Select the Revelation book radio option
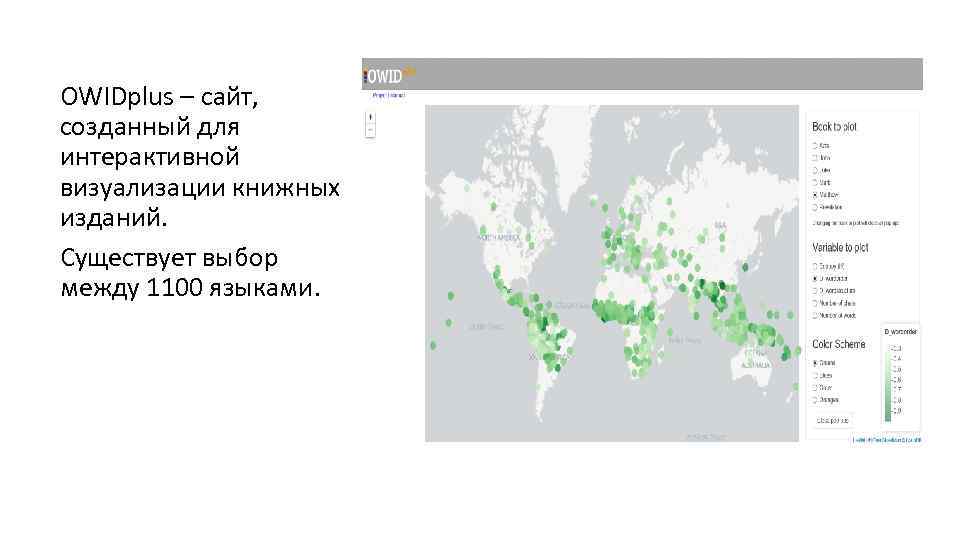The width and height of the screenshot is (960, 540). tap(815, 207)
